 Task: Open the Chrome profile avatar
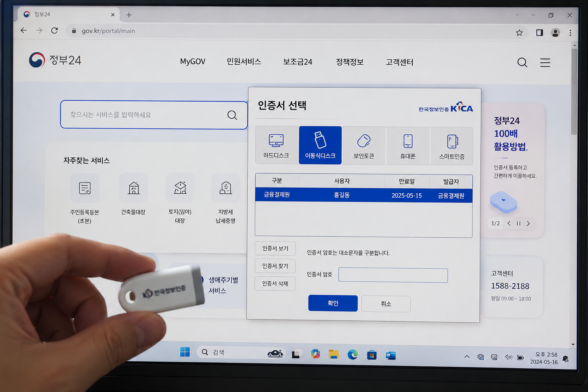coord(555,33)
